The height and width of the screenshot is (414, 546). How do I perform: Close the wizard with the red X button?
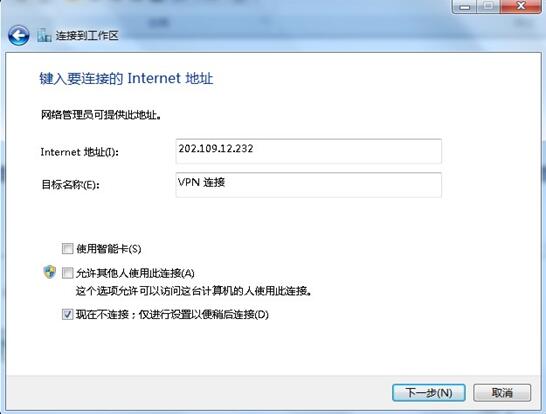(x=521, y=6)
